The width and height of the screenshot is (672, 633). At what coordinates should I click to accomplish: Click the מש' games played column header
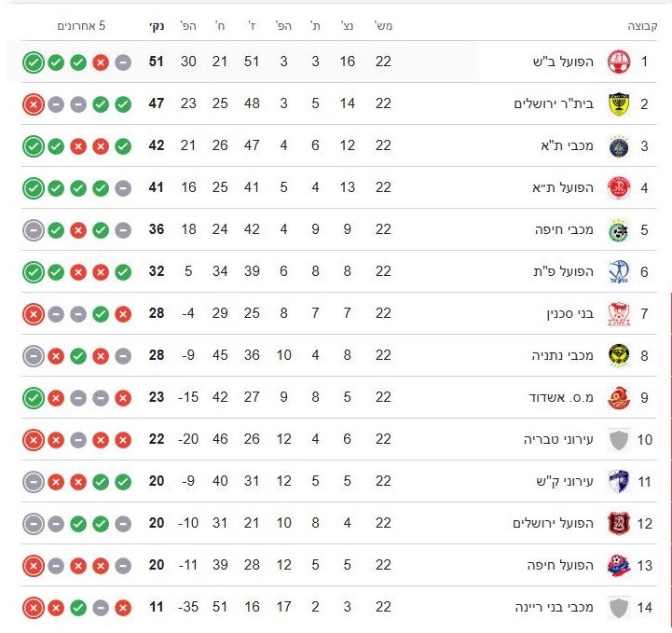click(383, 26)
